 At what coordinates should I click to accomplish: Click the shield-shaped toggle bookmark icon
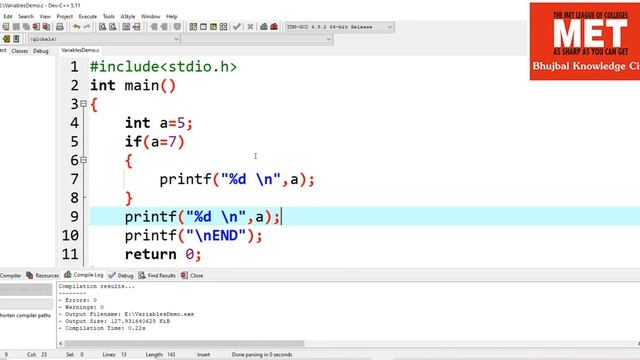coord(177,27)
